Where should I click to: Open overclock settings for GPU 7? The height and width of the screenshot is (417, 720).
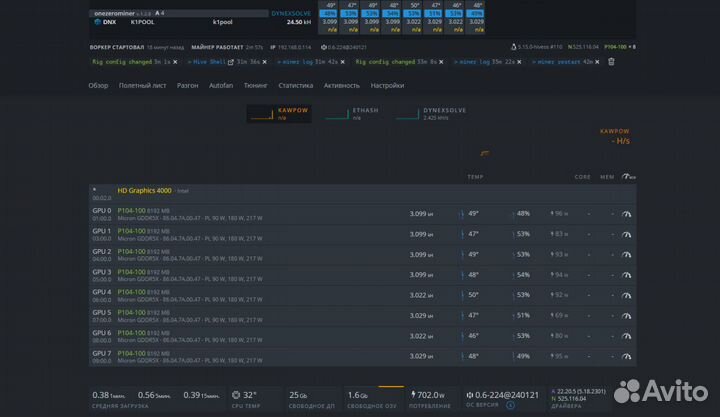point(626,356)
